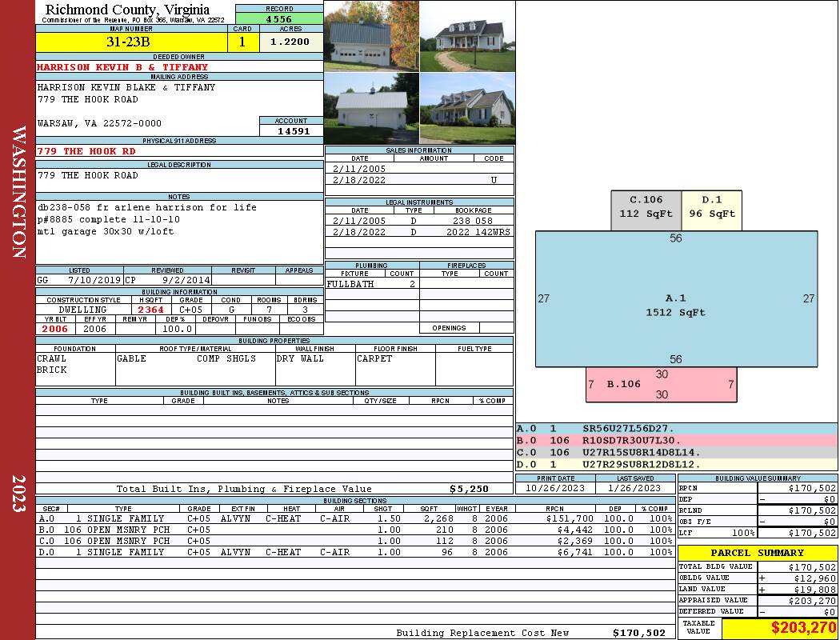Click account number 14591

[x=293, y=130]
